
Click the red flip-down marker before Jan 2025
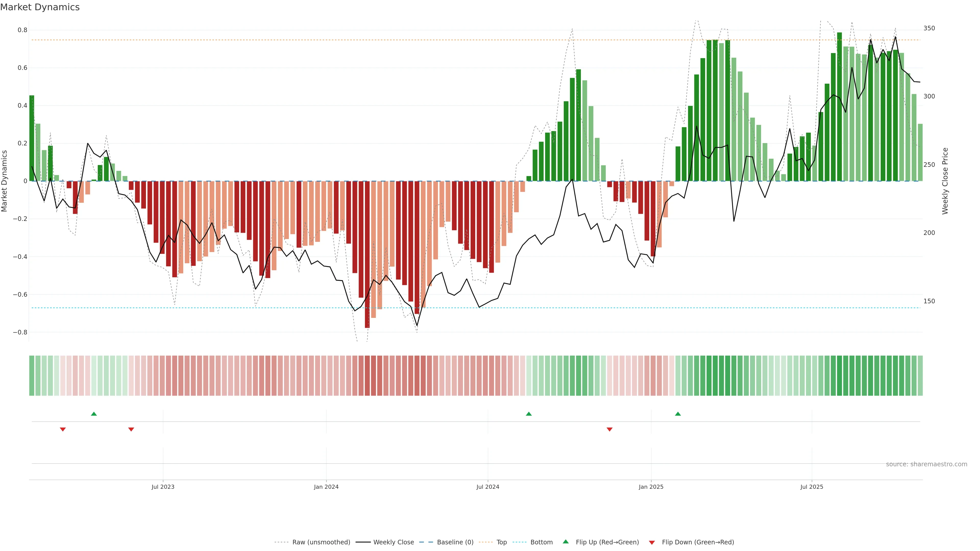pos(609,429)
